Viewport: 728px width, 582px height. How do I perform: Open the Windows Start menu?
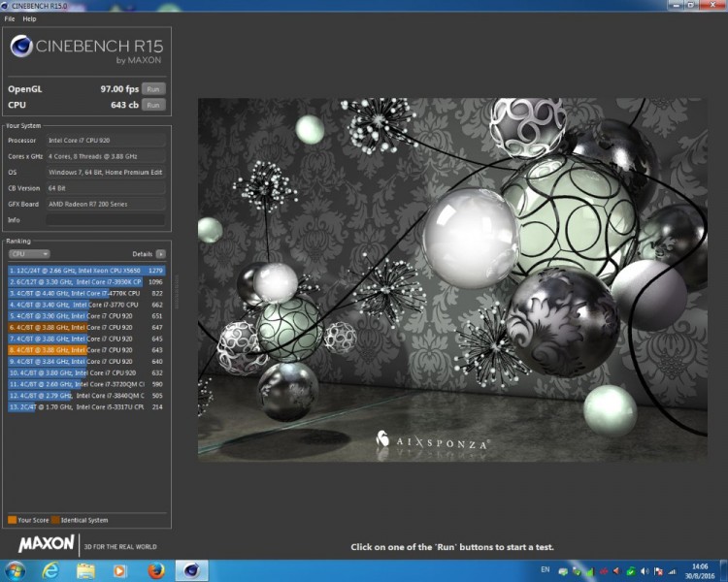coord(16,570)
